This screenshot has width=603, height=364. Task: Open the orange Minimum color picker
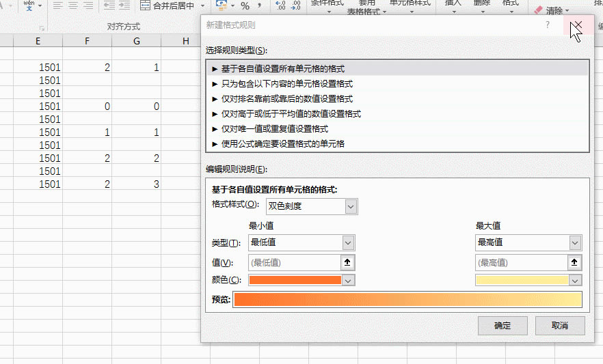301,280
